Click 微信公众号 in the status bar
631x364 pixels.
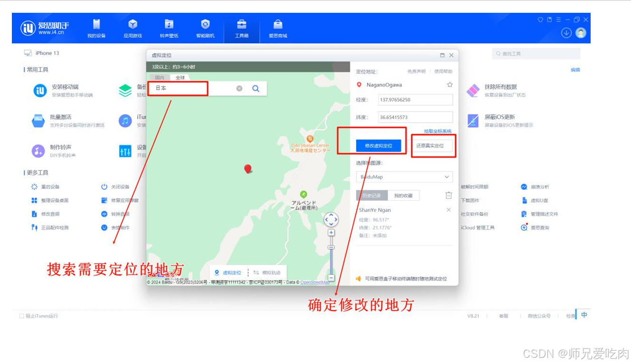click(x=539, y=316)
